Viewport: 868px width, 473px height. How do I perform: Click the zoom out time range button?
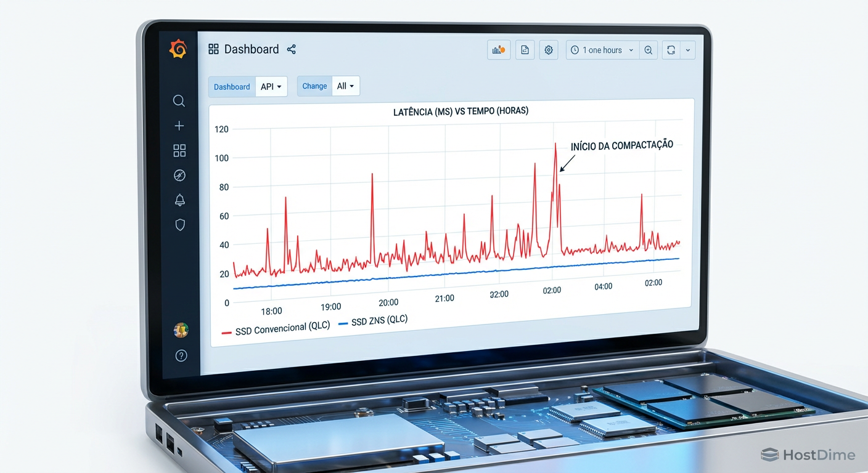[649, 51]
